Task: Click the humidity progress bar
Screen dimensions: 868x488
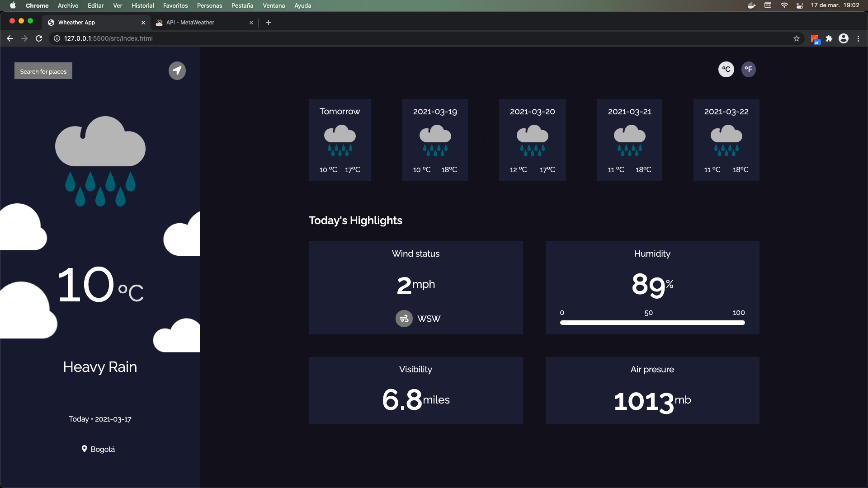Action: [x=652, y=323]
